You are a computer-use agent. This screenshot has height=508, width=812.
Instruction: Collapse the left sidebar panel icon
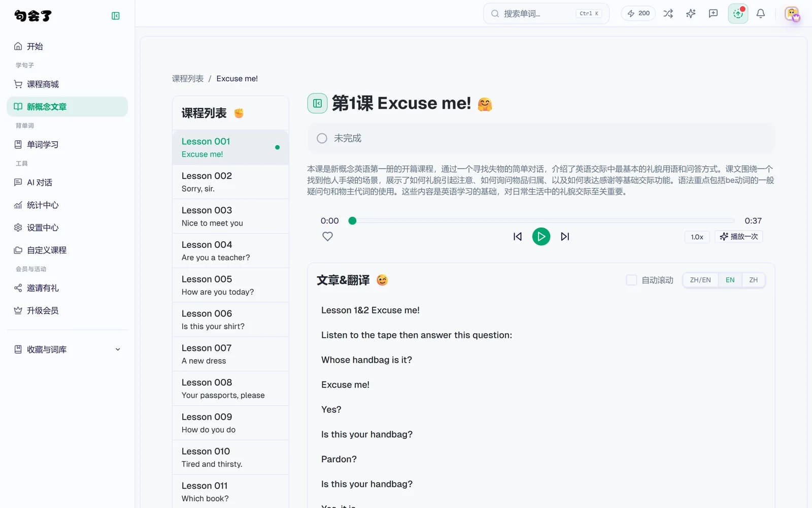coord(116,16)
